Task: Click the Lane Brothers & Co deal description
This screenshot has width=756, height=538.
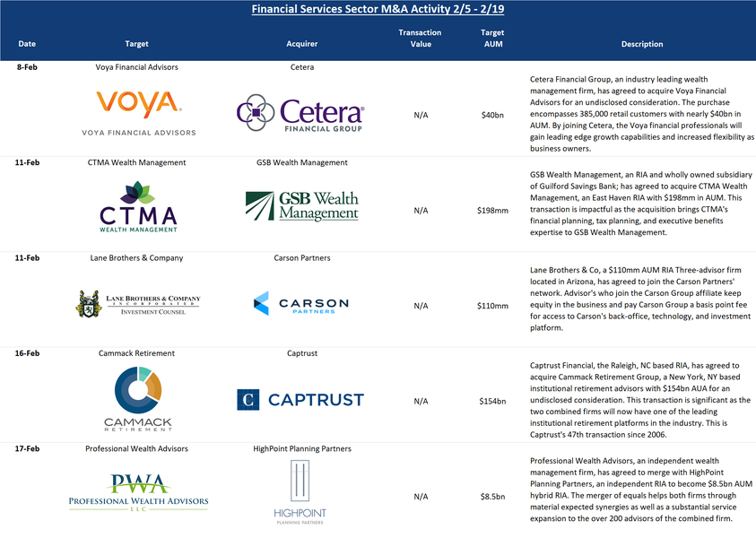Action: coord(640,299)
